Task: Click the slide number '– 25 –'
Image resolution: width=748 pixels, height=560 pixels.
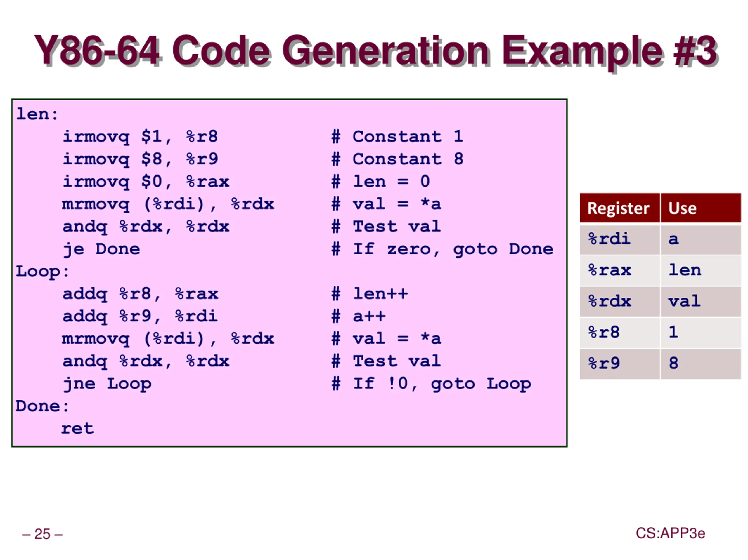Action: [42, 534]
